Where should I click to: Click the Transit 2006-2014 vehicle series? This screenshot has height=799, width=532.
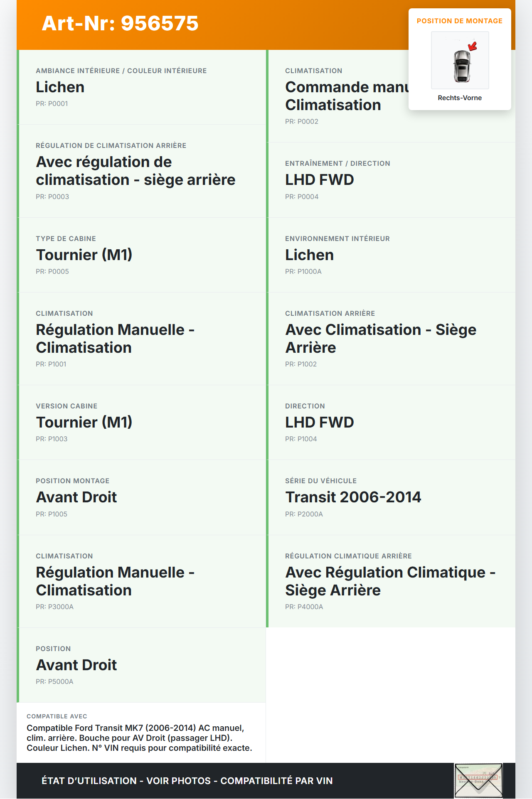(x=353, y=497)
